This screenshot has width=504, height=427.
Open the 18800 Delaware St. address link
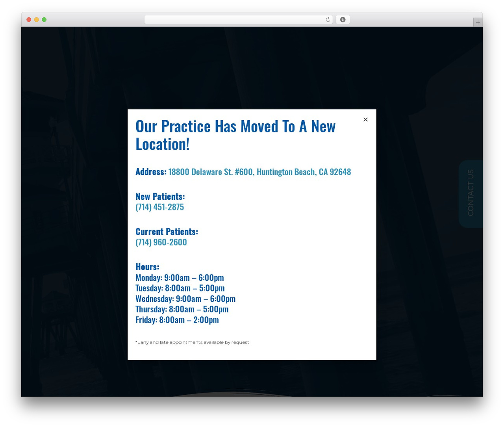click(259, 172)
